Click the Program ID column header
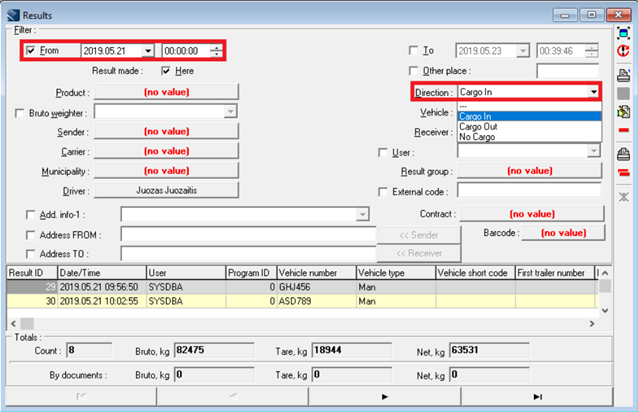 click(251, 273)
